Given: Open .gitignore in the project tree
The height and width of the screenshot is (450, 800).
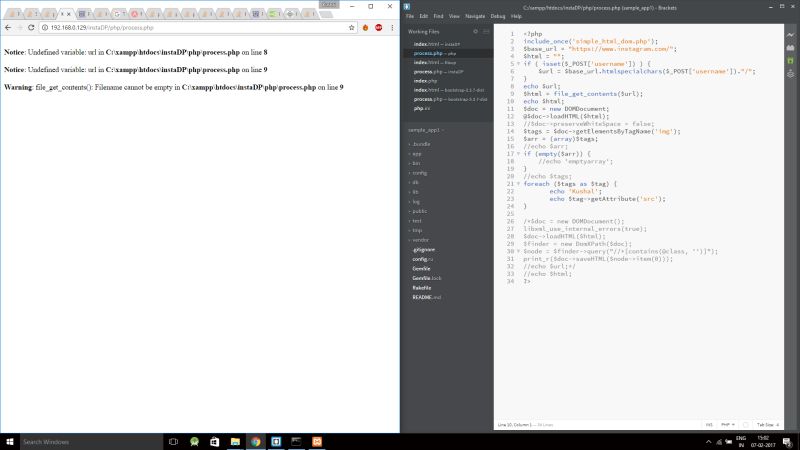Looking at the screenshot, I should coord(423,249).
